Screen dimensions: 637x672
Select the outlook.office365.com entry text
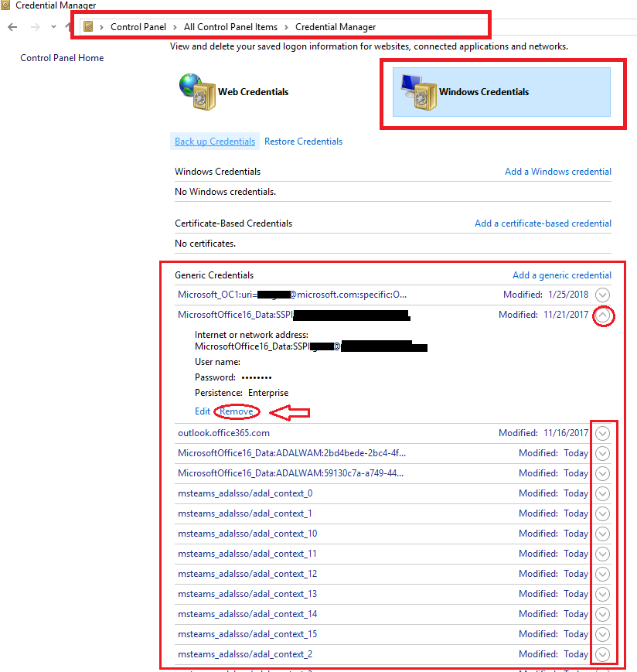(x=223, y=433)
